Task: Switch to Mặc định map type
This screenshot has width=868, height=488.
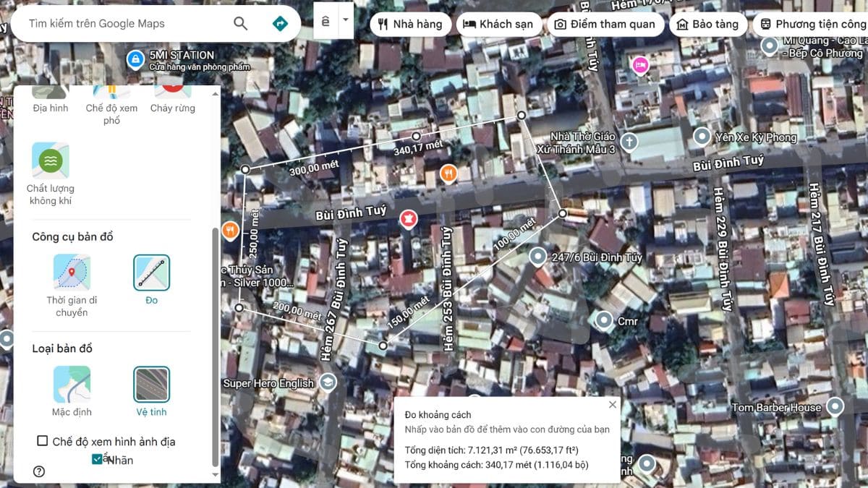Action: 72,391
